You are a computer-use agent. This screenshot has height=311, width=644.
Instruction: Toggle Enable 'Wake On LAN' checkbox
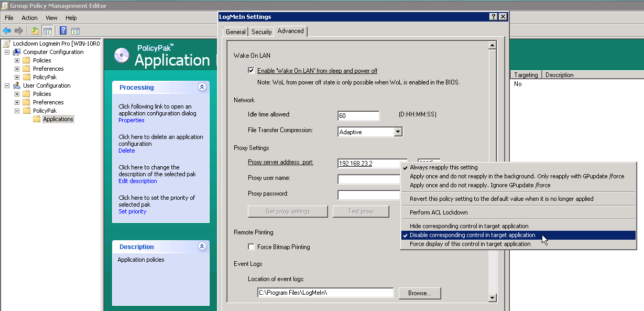click(251, 71)
